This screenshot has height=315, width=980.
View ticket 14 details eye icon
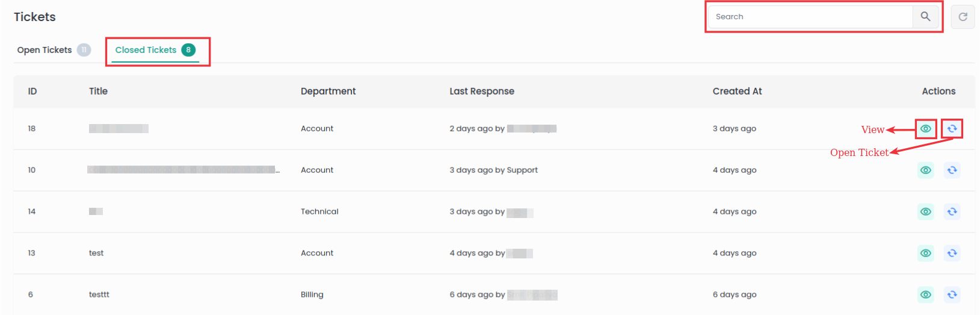[x=926, y=212]
